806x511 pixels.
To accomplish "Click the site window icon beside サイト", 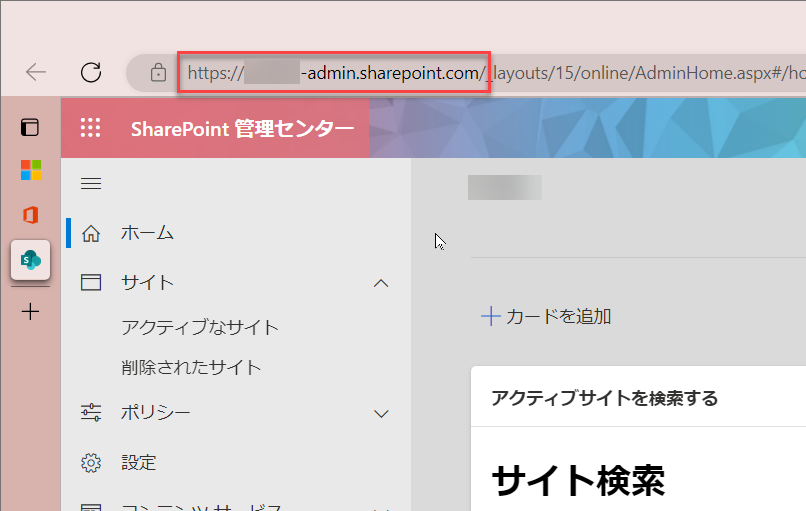I will pyautogui.click(x=91, y=283).
